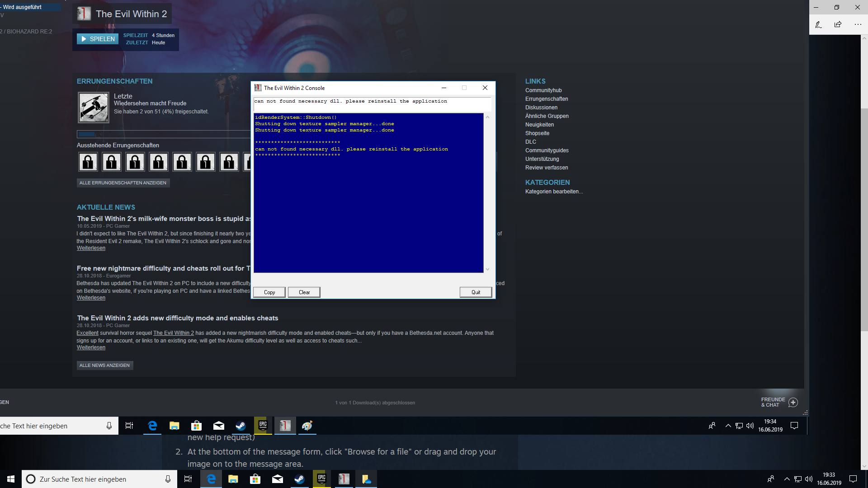This screenshot has width=868, height=488.
Task: Open the three-dots more menu in viewer
Action: (858, 24)
